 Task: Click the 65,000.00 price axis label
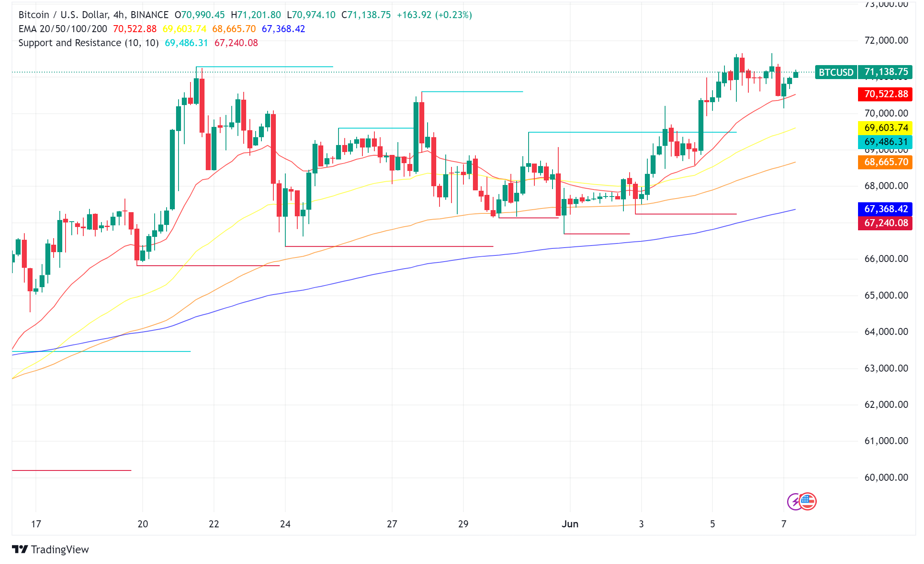tap(886, 295)
